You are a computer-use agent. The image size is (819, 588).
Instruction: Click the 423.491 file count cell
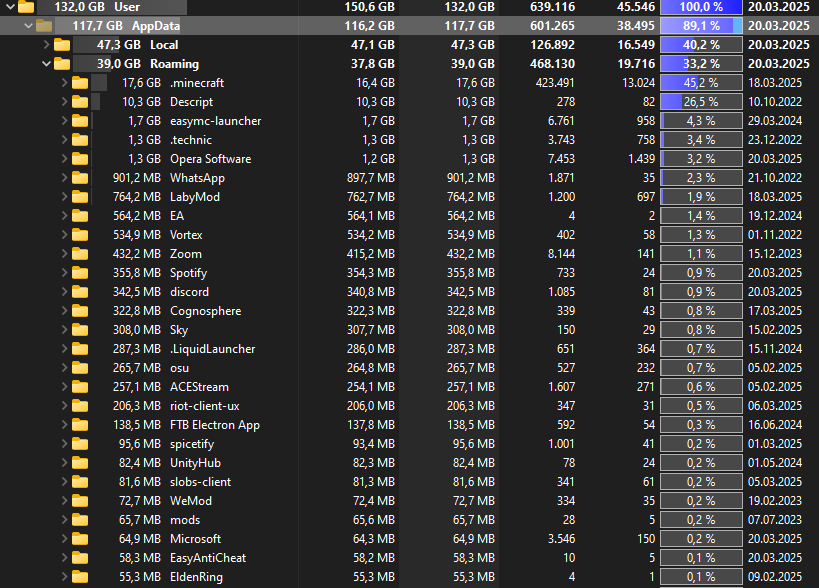(555, 83)
